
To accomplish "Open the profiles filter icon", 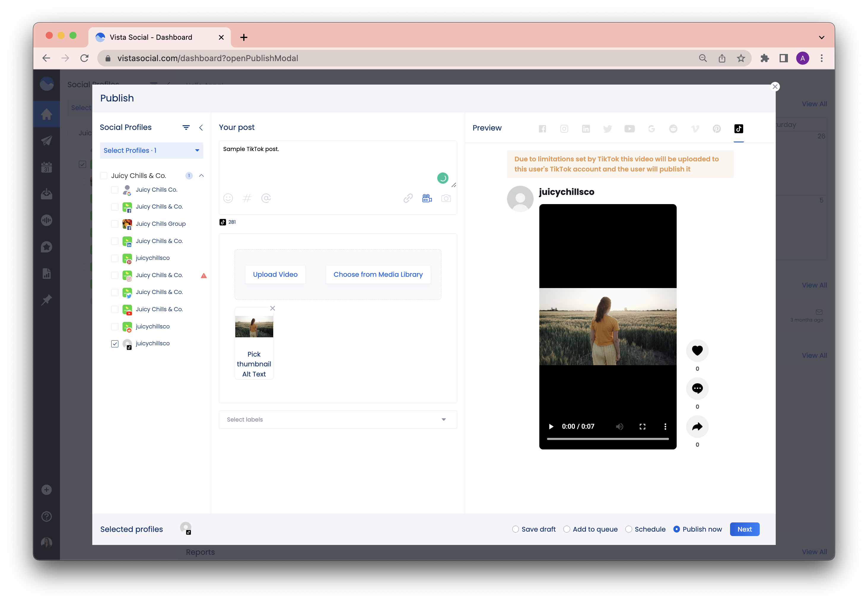I will (186, 127).
